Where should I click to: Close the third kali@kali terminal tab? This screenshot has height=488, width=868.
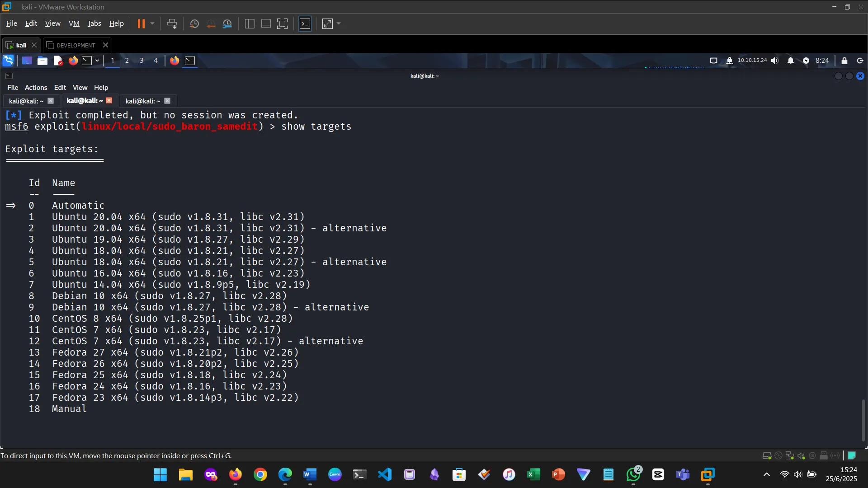click(x=167, y=101)
